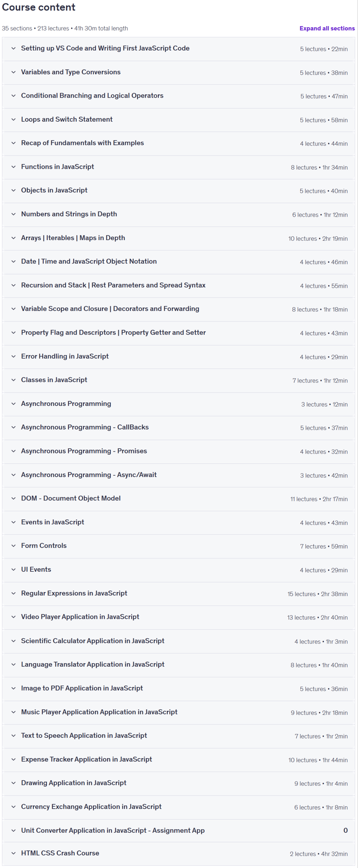Expand chevron for Functions in JavaScript
The image size is (358, 868).
point(14,167)
